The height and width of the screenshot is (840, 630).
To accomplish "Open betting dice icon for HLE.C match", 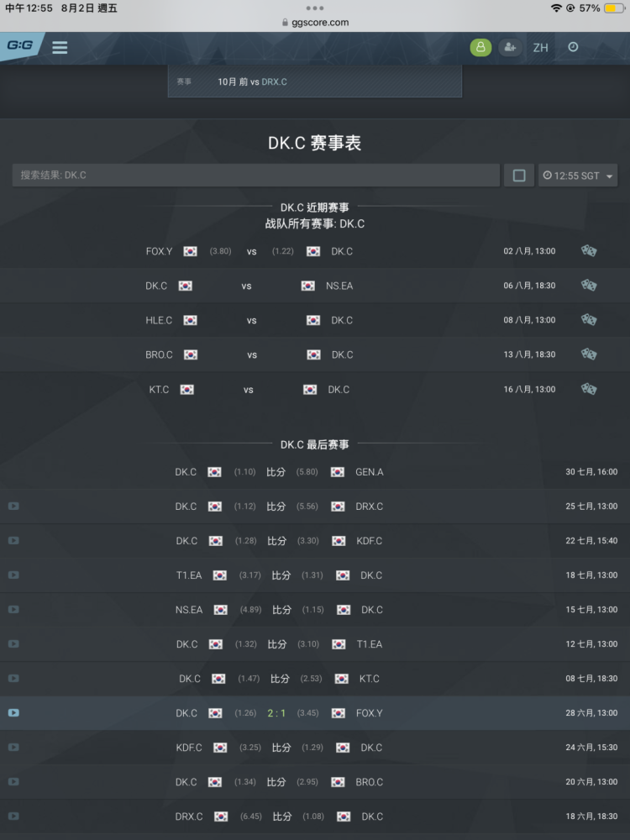I will coord(589,320).
